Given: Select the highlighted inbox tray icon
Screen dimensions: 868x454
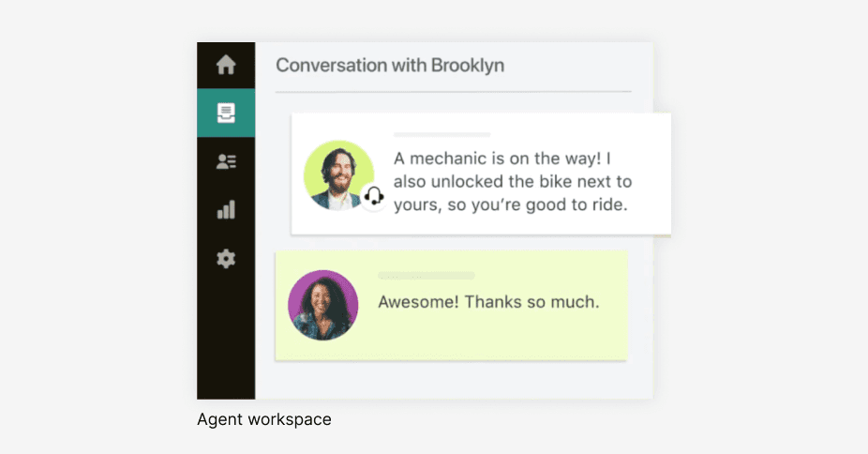Looking at the screenshot, I should pyautogui.click(x=226, y=113).
